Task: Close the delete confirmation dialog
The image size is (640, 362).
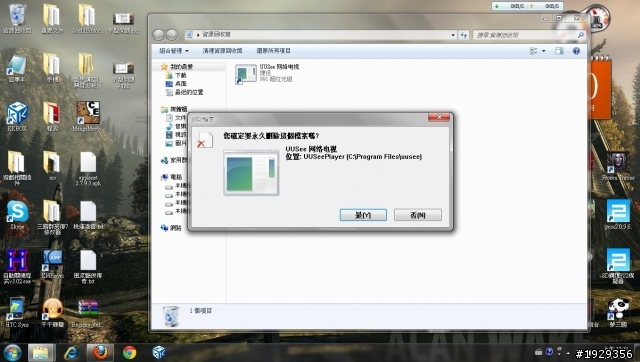Action: tap(439, 117)
